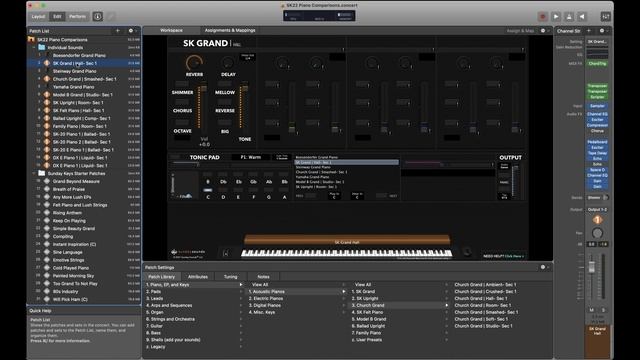Add a new patch with the Patch List plus
The height and width of the screenshot is (360, 640).
click(x=118, y=31)
